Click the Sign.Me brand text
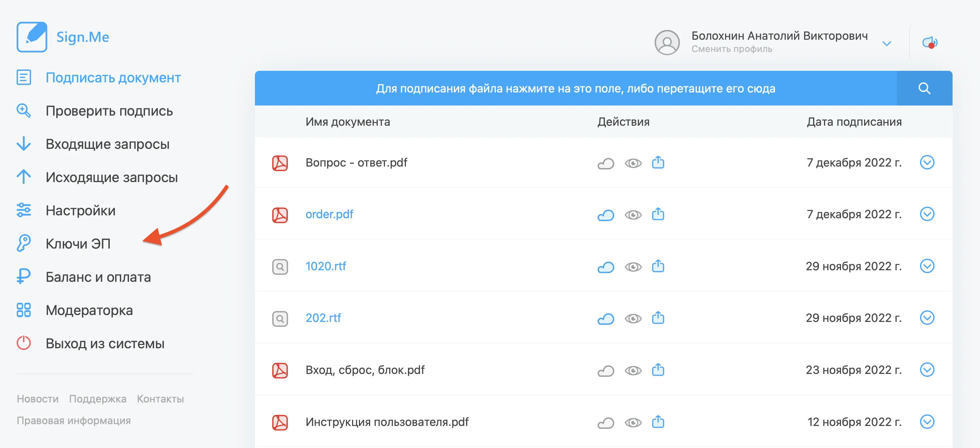 (83, 37)
